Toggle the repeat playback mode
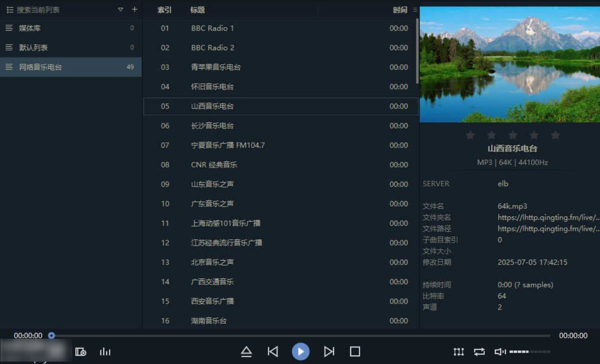 [479, 352]
